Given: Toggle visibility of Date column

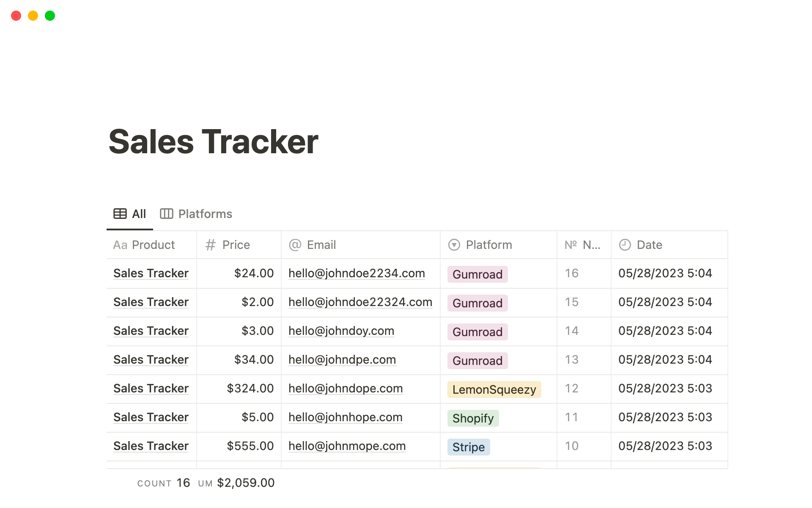Looking at the screenshot, I should pos(648,245).
